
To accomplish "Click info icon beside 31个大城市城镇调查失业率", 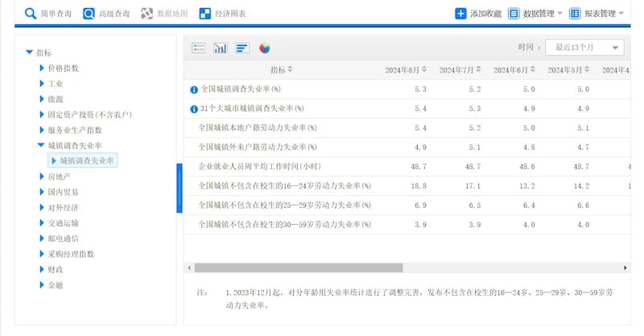I will [193, 109].
